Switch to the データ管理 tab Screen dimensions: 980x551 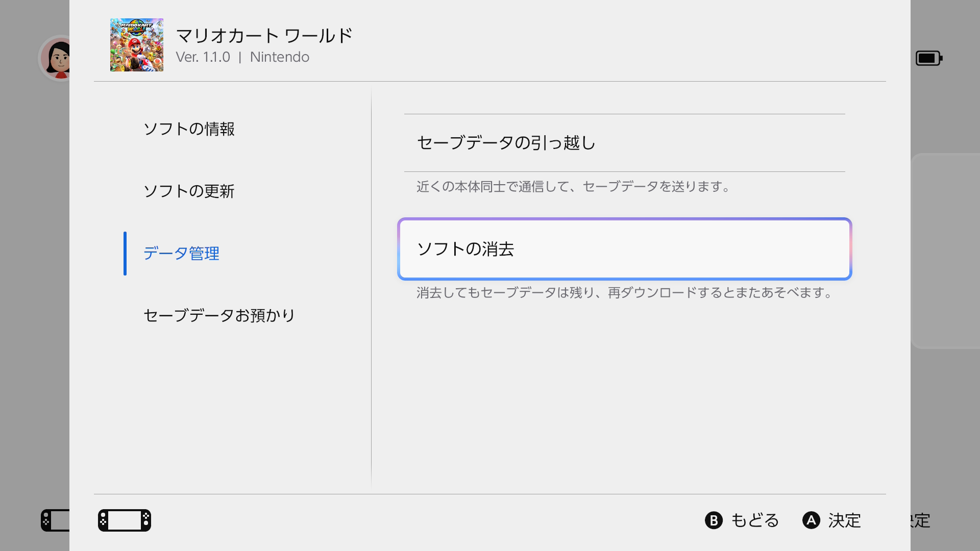pyautogui.click(x=181, y=254)
